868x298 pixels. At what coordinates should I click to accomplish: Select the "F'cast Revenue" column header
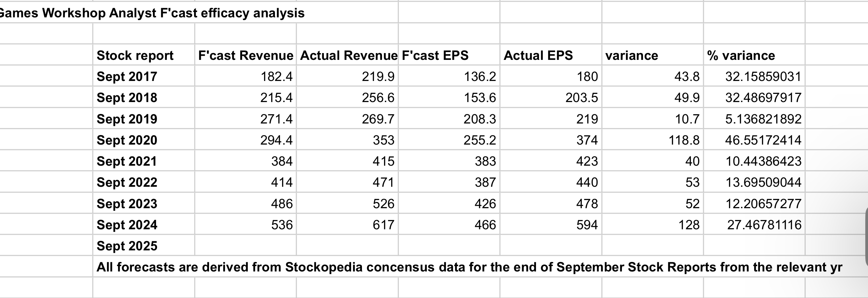coord(245,55)
